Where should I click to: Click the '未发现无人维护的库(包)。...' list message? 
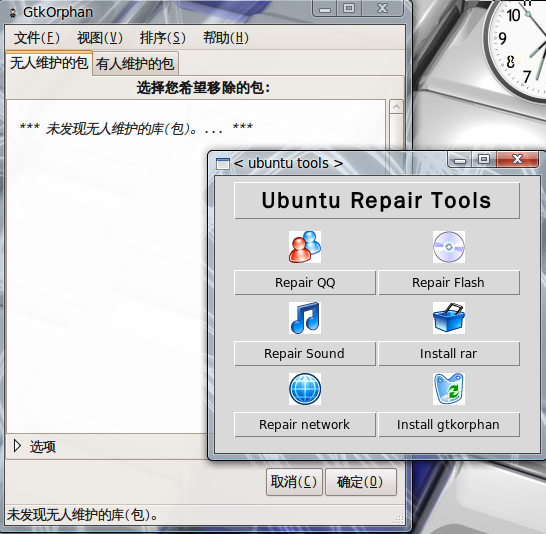[x=136, y=129]
